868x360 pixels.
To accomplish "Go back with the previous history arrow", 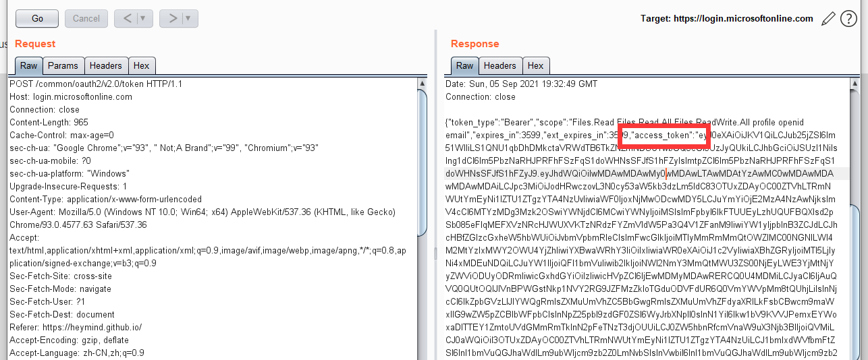I will (x=126, y=18).
